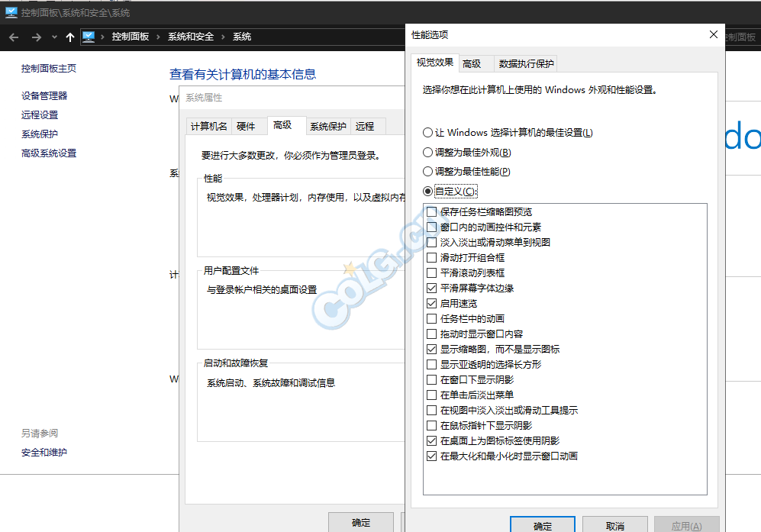Close the 性能选项 dialog with the X
Image resolution: width=761 pixels, height=532 pixels.
714,34
